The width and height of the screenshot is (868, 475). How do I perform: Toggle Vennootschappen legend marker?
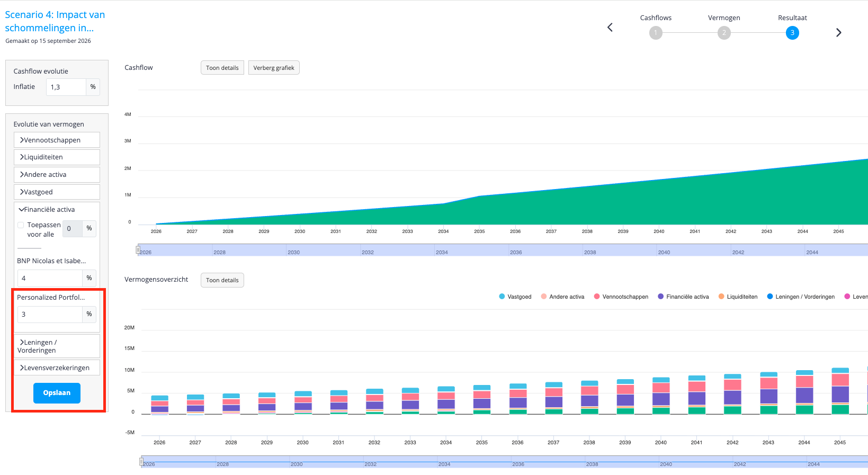(x=597, y=297)
